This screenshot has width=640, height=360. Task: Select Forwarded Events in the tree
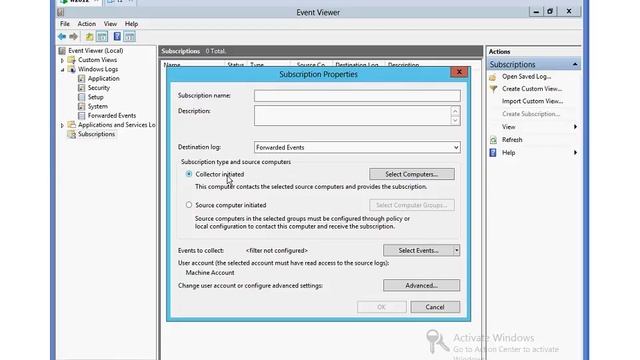[112, 116]
